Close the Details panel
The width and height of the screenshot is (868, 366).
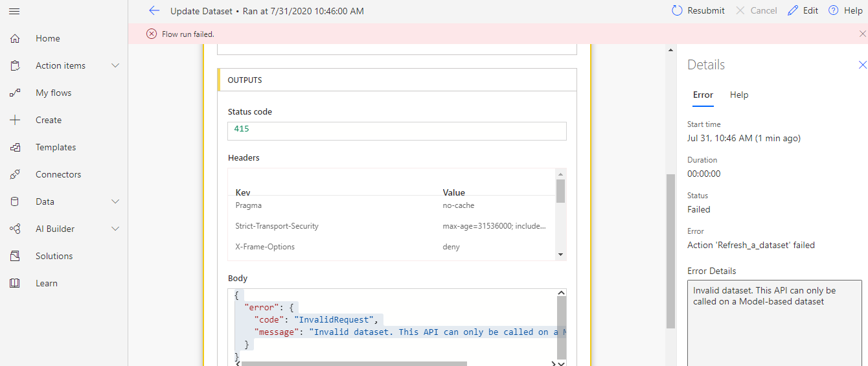862,65
